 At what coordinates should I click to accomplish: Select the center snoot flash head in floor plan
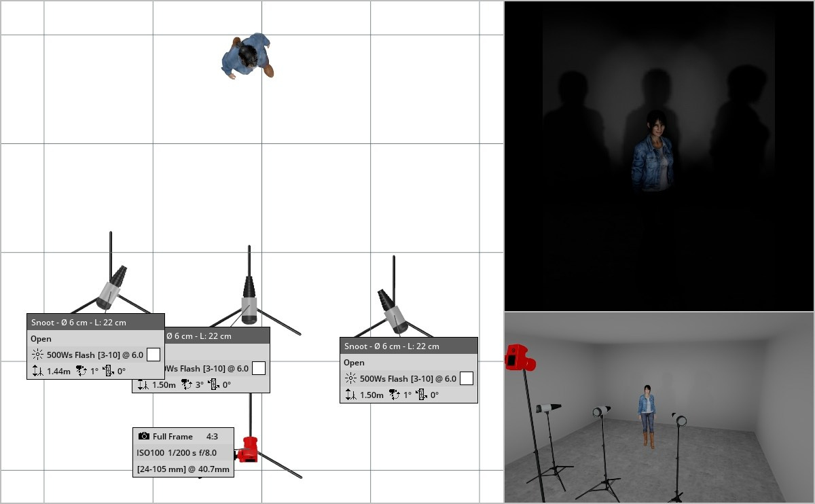(249, 302)
